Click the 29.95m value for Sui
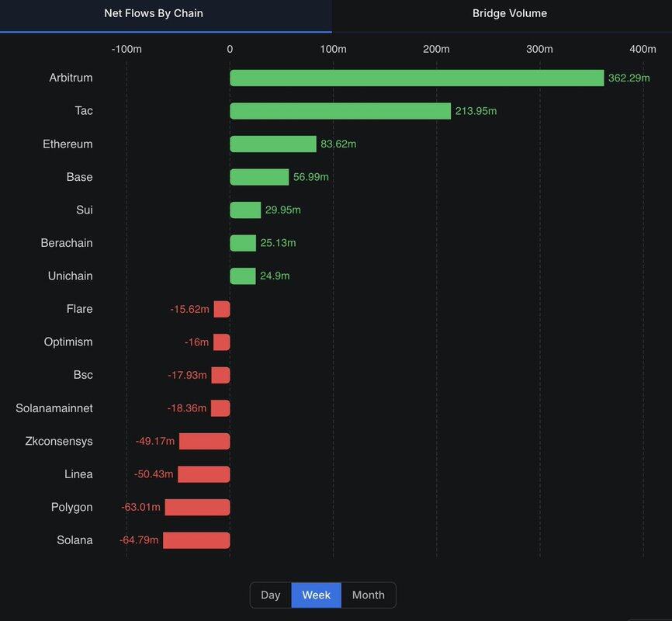Viewport: 672px width, 621px height. pyautogui.click(x=283, y=210)
